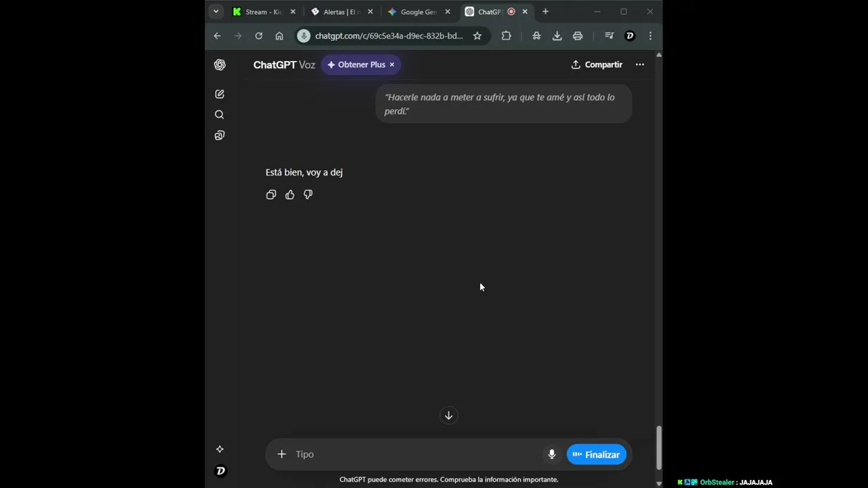Switch to the Google Gemini tab
Screen dimensions: 868x488
tap(419, 12)
